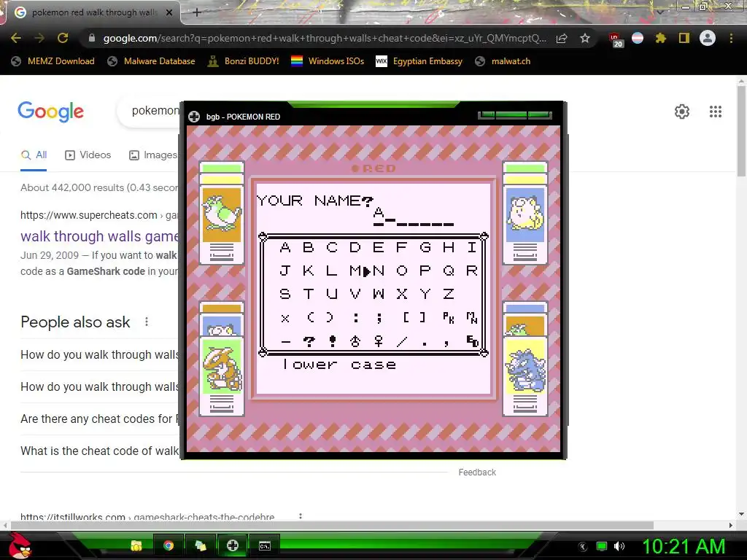Select the MN symbol in grid
Screen dimensions: 747x560
tap(472, 318)
